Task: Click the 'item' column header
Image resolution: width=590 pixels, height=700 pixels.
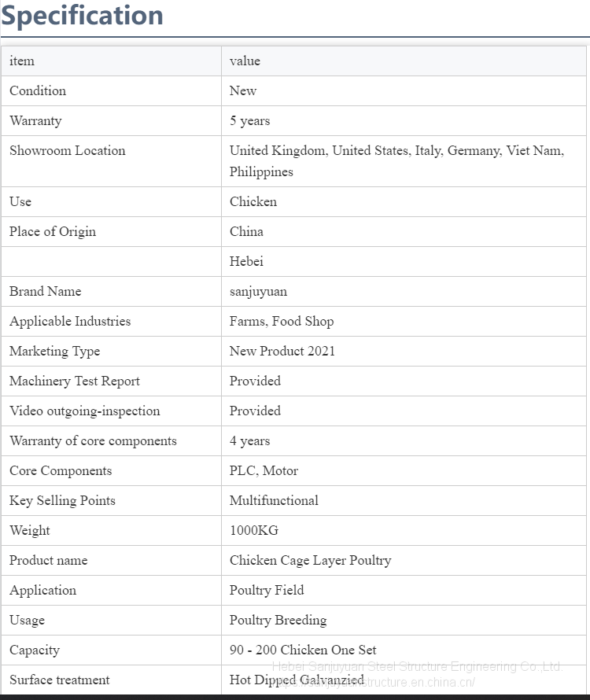Action: (22, 61)
